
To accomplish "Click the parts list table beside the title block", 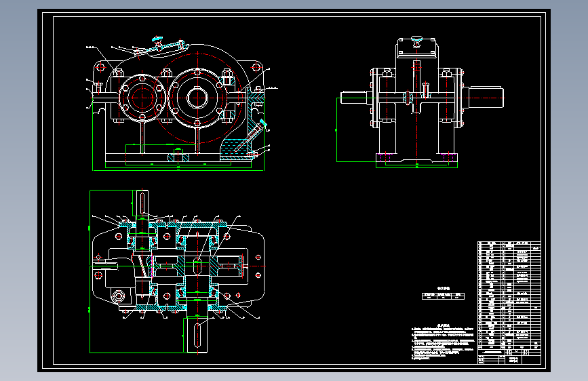I will (509, 295).
